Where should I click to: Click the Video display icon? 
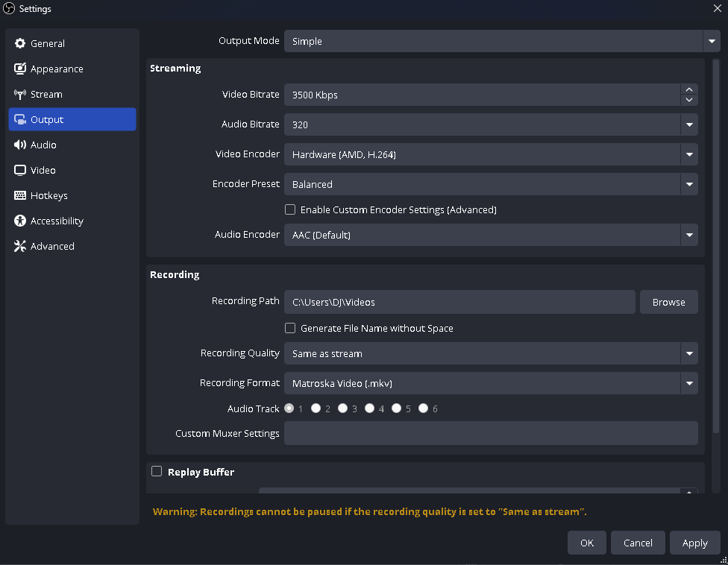[20, 170]
